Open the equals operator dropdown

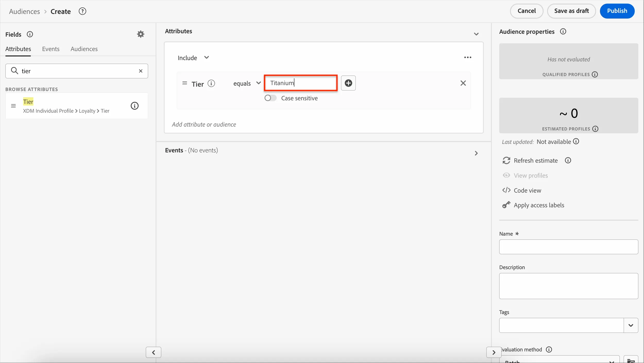pos(247,83)
